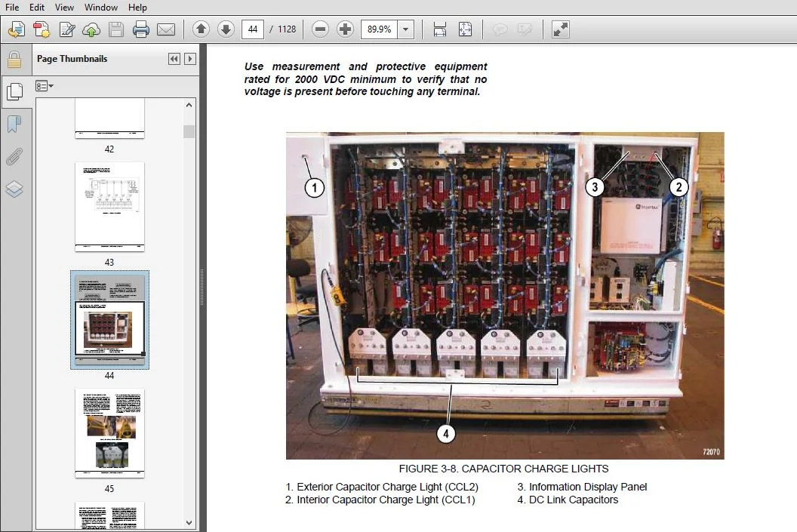Collapse the thumbnails panel with double arrow
Screen dimensions: 797x532
tap(174, 59)
